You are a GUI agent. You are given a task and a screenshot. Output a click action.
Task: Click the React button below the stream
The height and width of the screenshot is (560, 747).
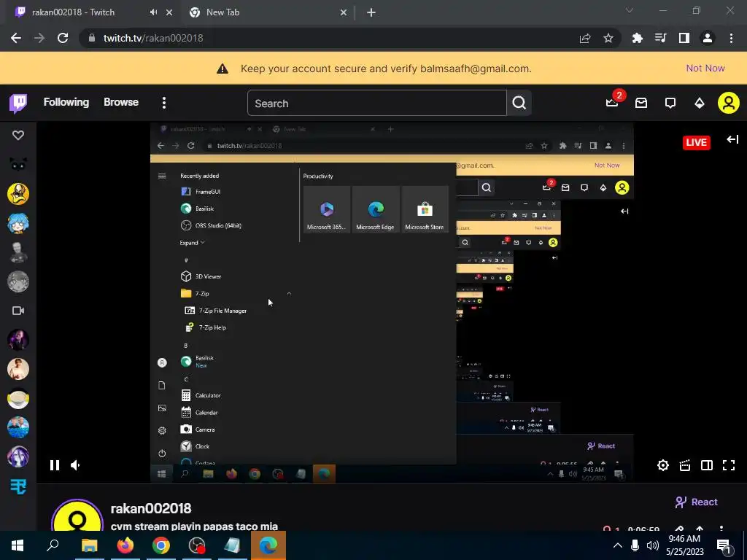click(x=696, y=502)
